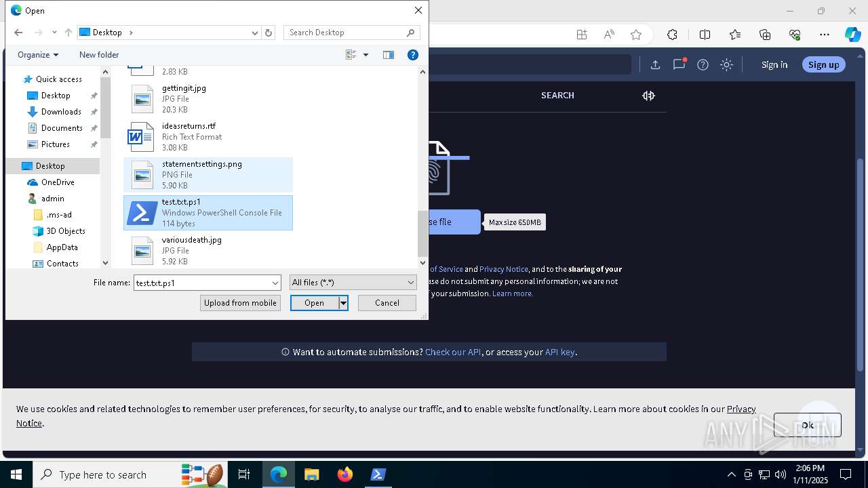The image size is (868, 488).
Task: Open the Privacy Notice link in terms text
Action: [x=504, y=269]
